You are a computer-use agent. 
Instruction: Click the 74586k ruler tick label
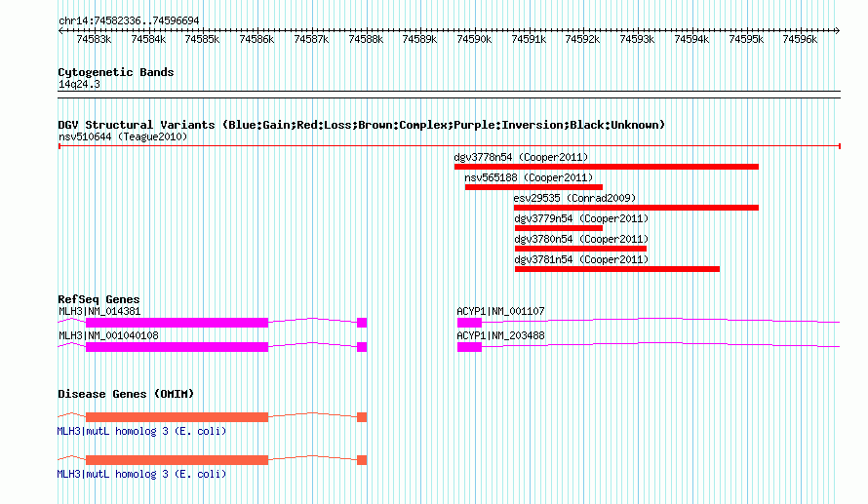tap(256, 39)
